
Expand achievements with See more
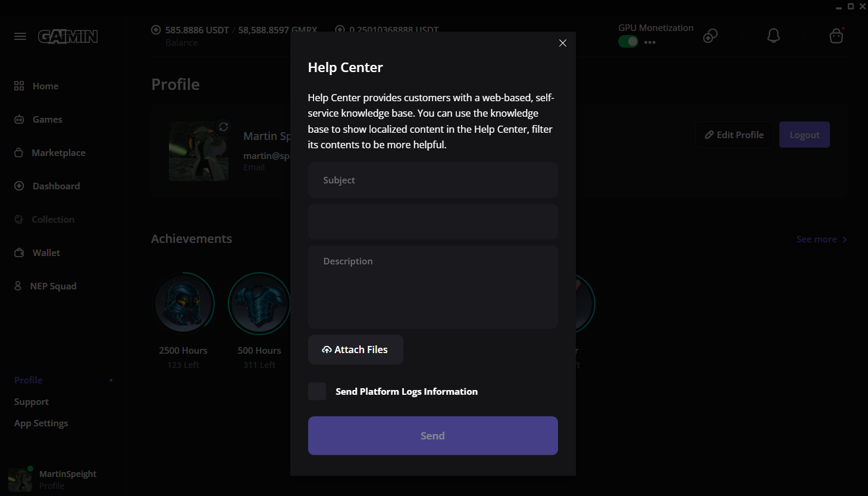click(x=821, y=239)
